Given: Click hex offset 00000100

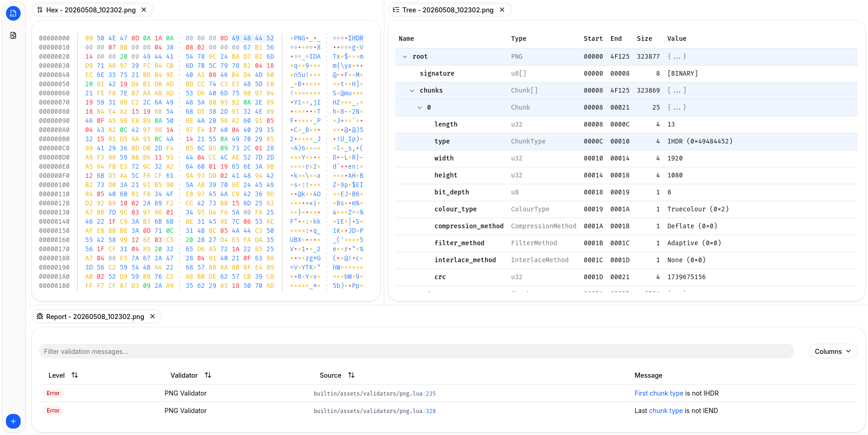Looking at the screenshot, I should tap(55, 185).
